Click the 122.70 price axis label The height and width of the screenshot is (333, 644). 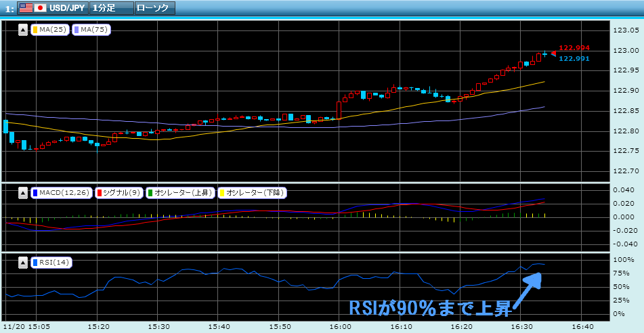626,171
